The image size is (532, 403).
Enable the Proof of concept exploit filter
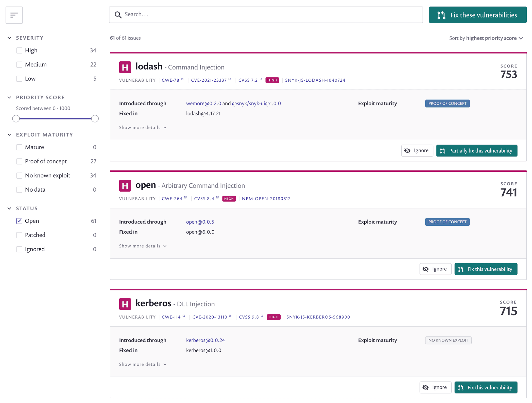tap(19, 161)
